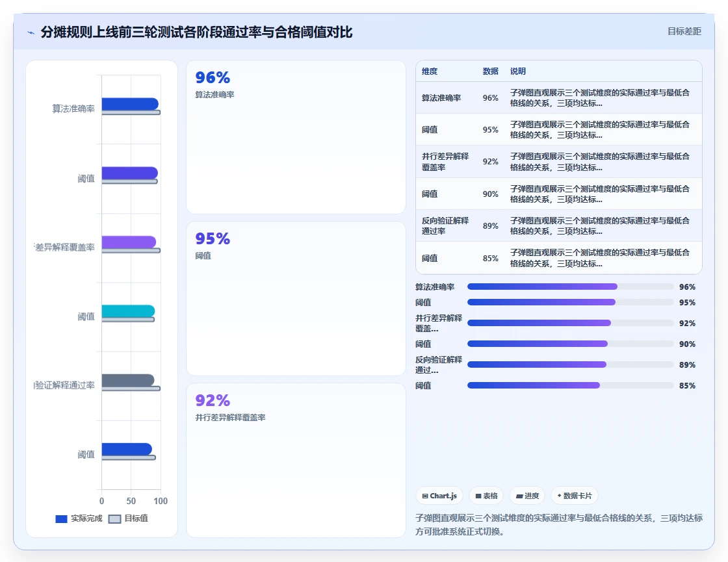Select the 算法准确率 cell in the table
Image resolution: width=728 pixels, height=562 pixels.
coord(441,98)
